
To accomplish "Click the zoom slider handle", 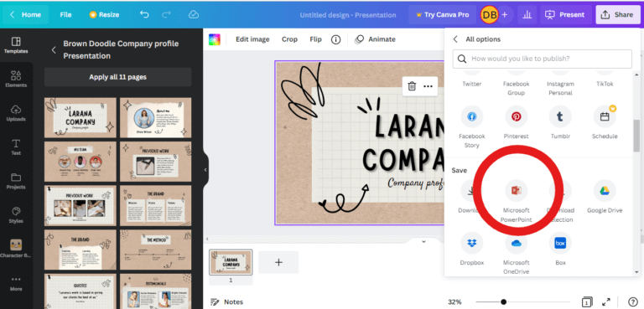I will [503, 302].
